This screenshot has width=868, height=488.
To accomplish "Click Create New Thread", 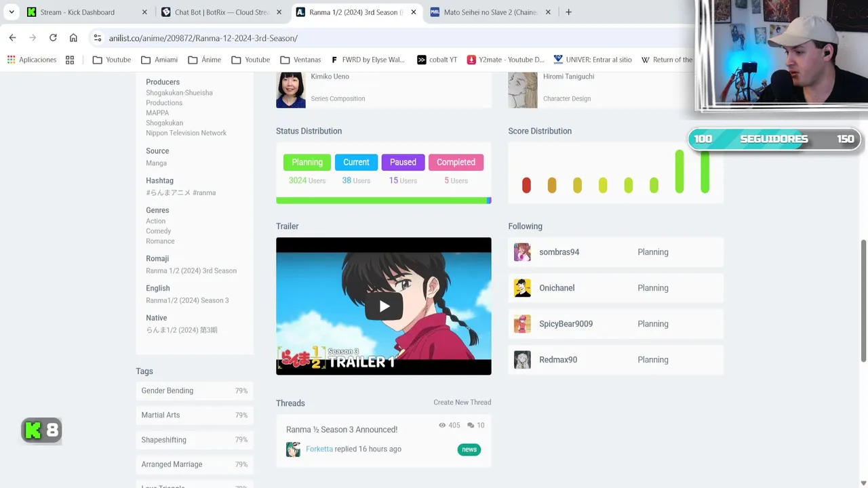I will point(462,403).
